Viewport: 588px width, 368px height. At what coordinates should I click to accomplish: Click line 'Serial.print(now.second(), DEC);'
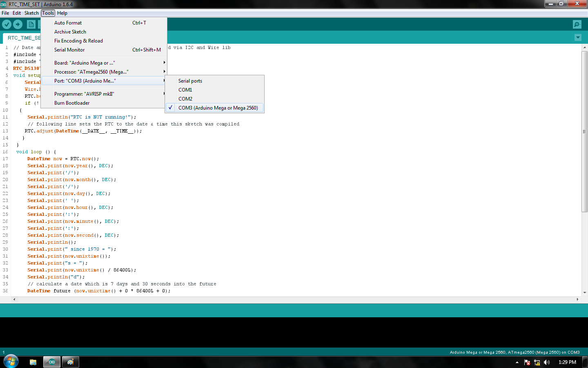(x=73, y=235)
